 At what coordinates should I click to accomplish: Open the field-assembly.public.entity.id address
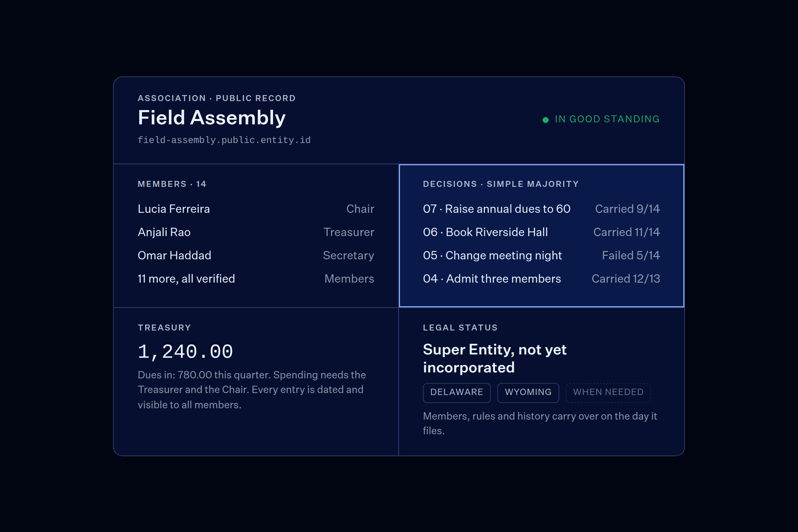click(224, 140)
